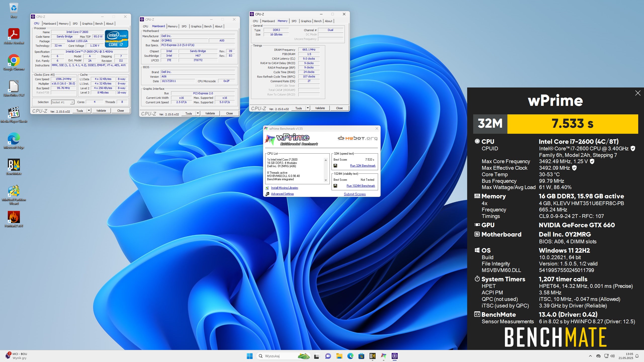
Task: Launch Media Player Classic desktop icon
Action: point(14,115)
